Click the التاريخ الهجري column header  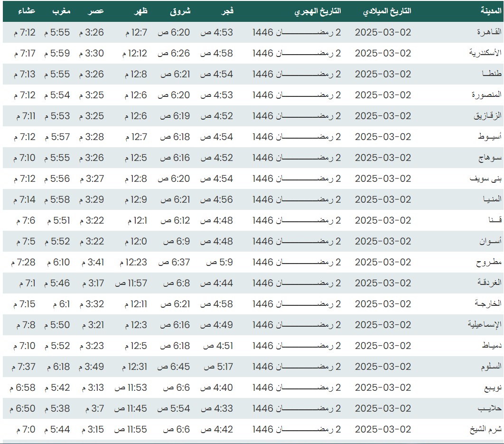click(318, 10)
